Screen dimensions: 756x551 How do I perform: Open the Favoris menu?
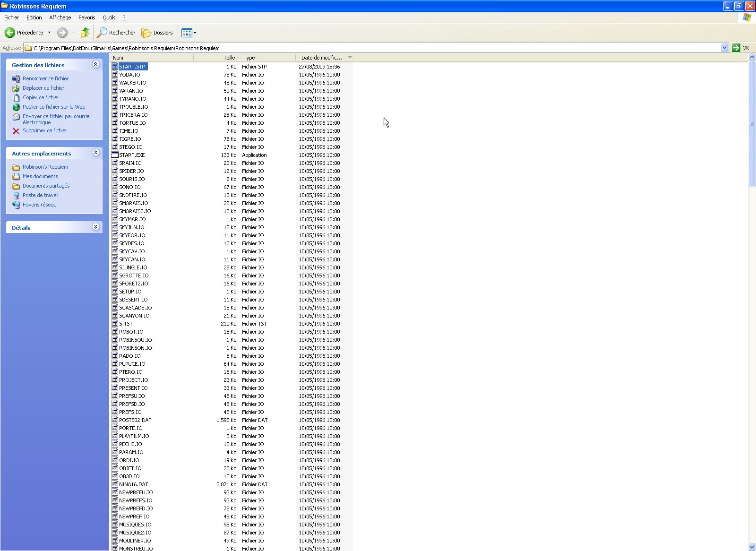86,17
